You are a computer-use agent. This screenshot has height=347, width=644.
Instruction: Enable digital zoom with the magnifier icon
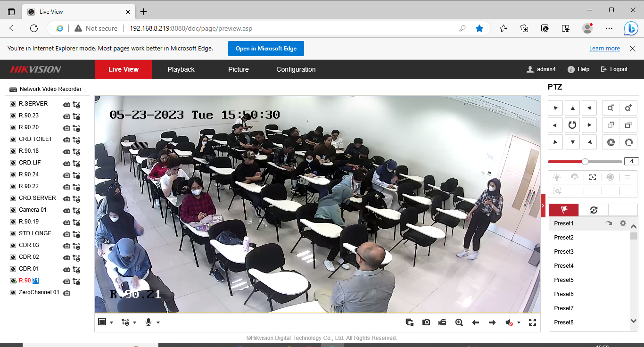(x=459, y=322)
